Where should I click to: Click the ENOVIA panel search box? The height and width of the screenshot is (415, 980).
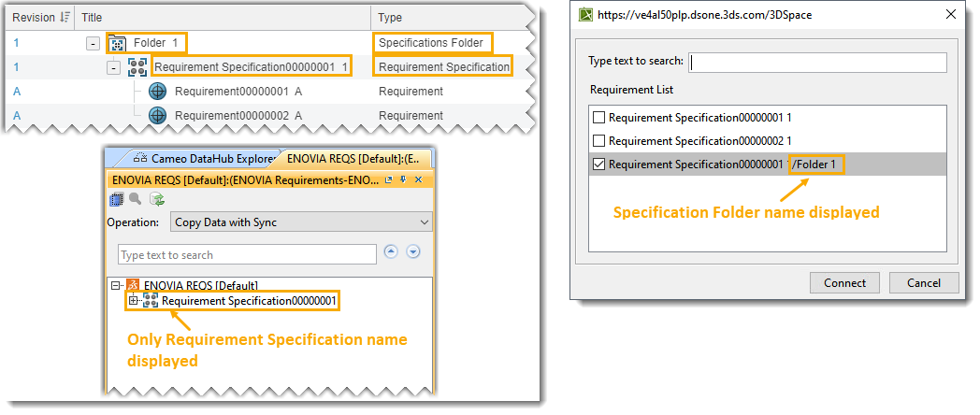(x=248, y=254)
